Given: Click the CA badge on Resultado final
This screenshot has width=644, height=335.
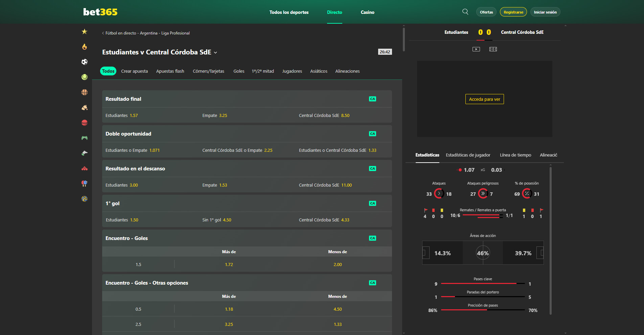Looking at the screenshot, I should pos(372,99).
